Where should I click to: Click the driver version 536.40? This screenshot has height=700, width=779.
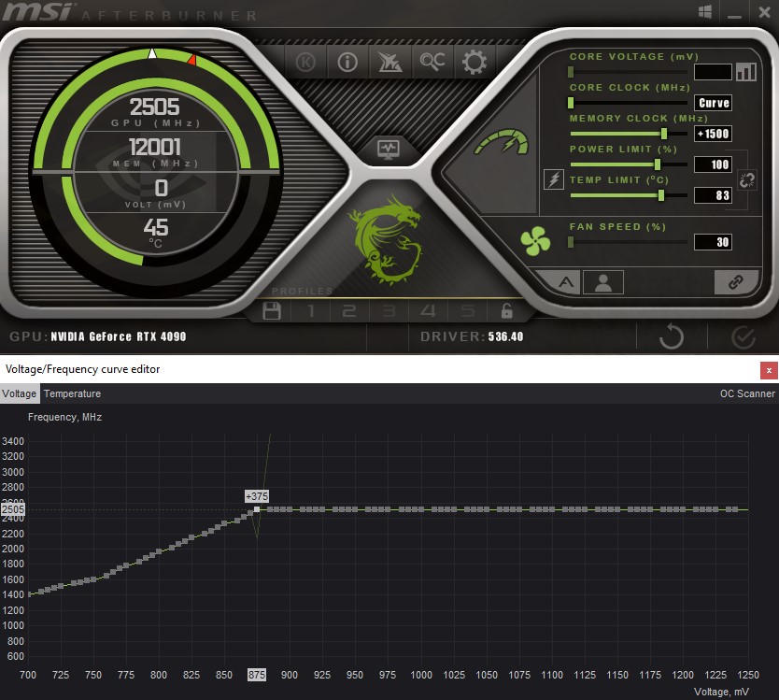pyautogui.click(x=505, y=336)
